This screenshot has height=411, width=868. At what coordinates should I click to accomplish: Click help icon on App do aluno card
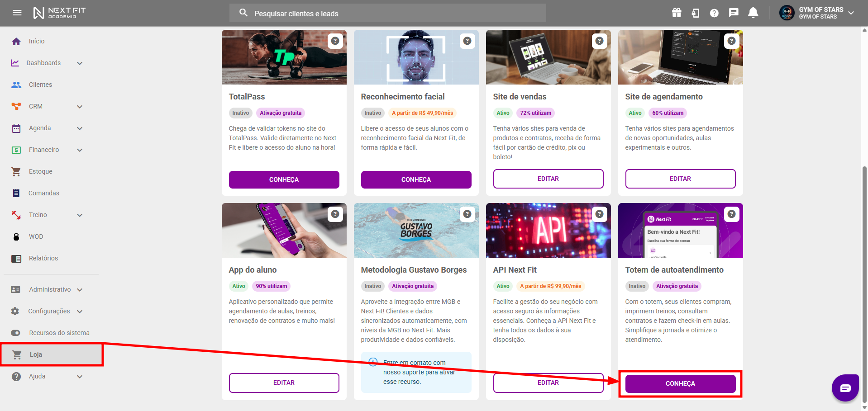[335, 214]
